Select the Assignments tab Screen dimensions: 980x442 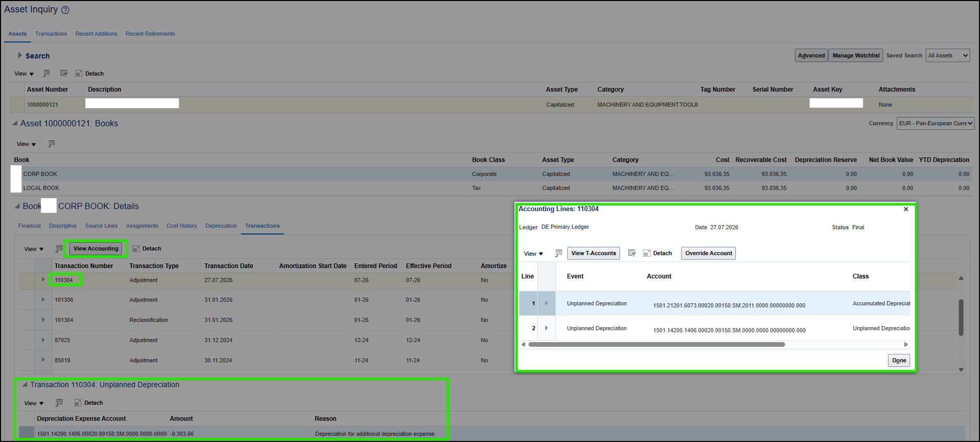142,226
